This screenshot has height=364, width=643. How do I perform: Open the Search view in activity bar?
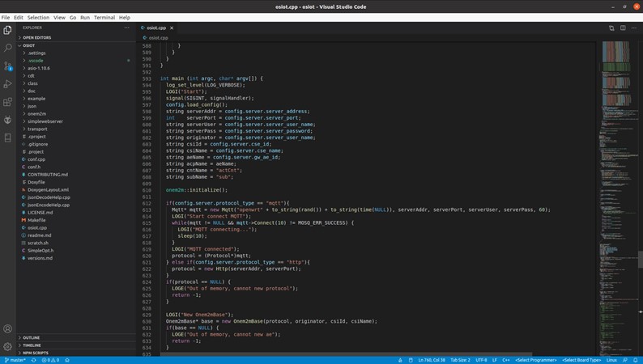click(x=7, y=48)
